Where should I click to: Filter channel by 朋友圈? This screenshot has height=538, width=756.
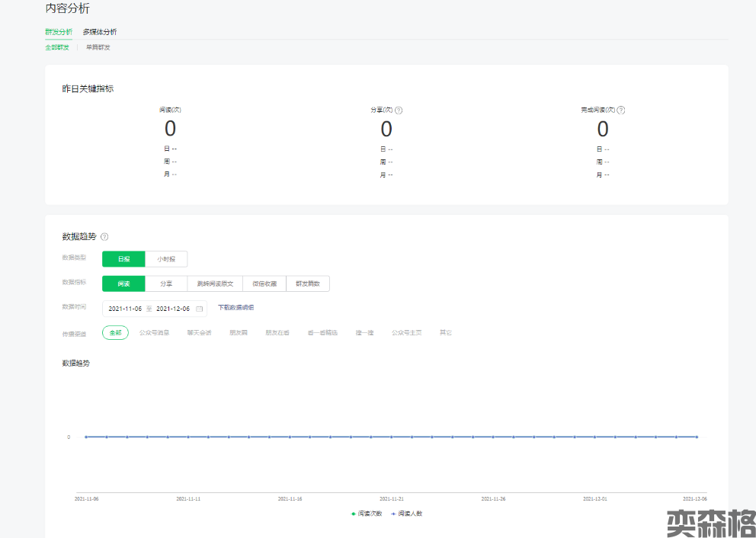point(239,333)
